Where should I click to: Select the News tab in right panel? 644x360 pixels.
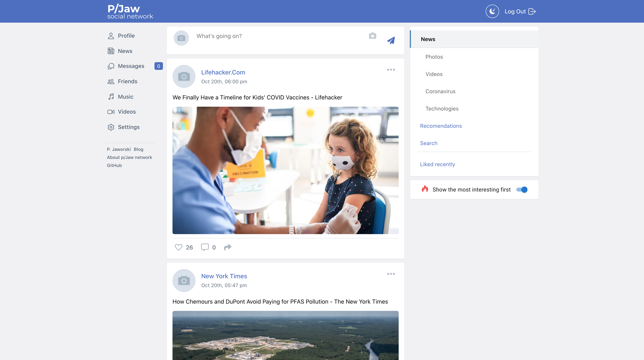click(474, 39)
